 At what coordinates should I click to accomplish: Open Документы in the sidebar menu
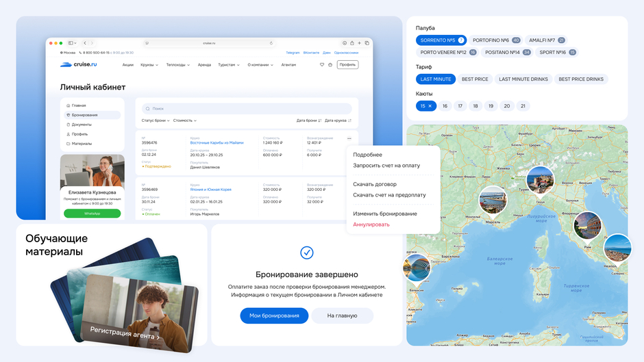(x=82, y=125)
